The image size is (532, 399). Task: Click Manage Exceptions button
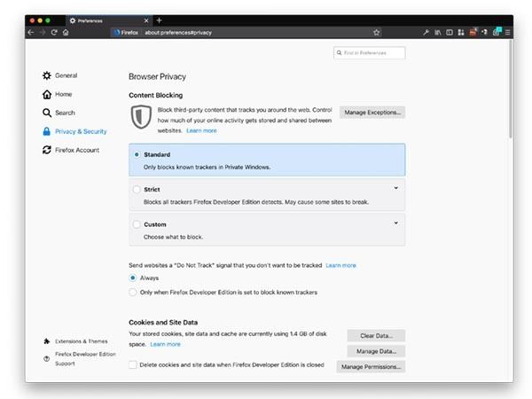click(x=372, y=113)
